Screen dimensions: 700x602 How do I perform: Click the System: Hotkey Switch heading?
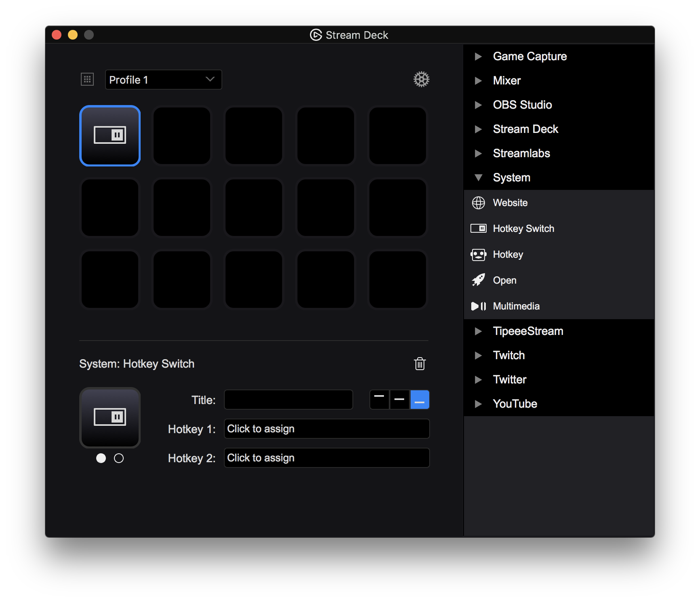coord(137,364)
